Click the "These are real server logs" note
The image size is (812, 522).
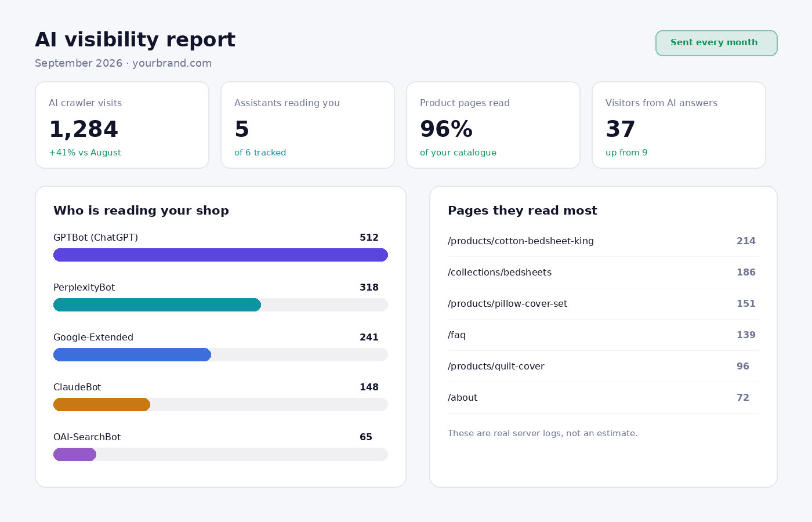click(542, 433)
